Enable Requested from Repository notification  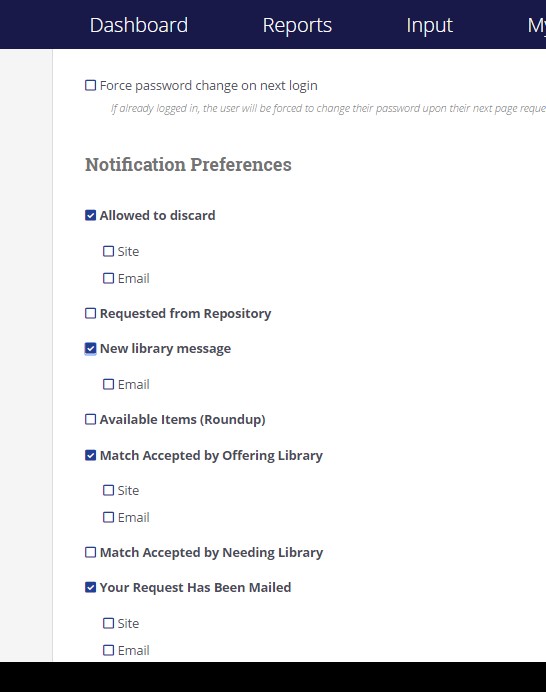pos(90,313)
